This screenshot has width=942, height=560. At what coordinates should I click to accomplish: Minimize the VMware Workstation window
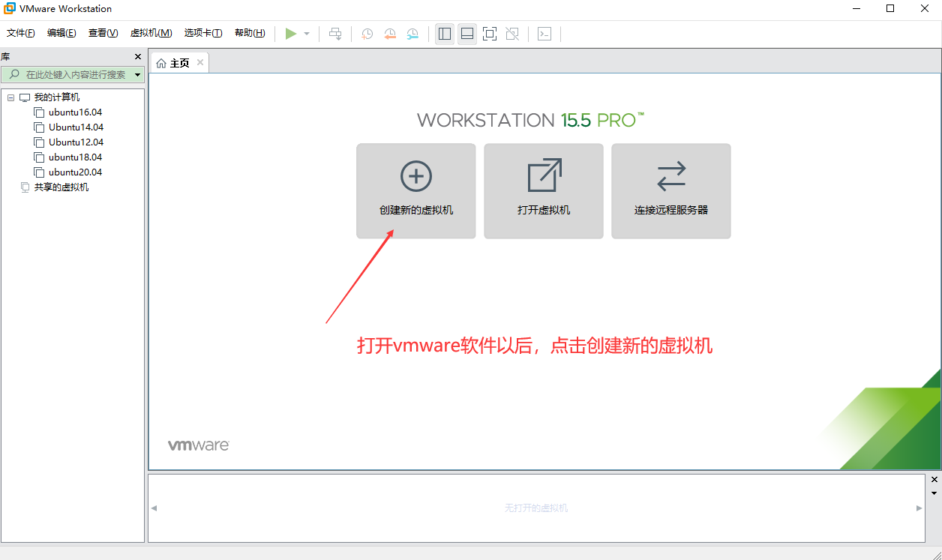coord(856,9)
